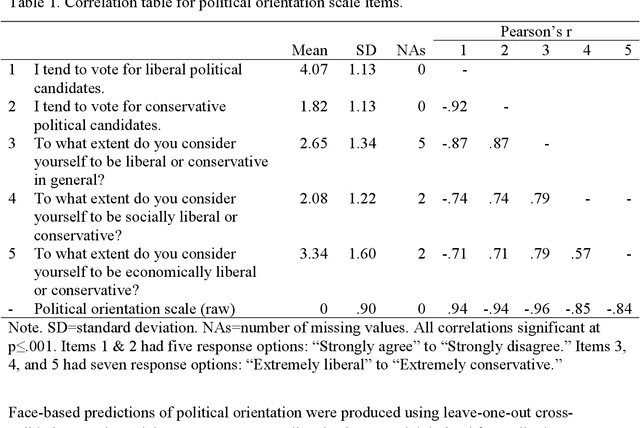Viewport: 640px width, 428px height.
Task: Click the "NAs" column header
Action: pyautogui.click(x=413, y=51)
